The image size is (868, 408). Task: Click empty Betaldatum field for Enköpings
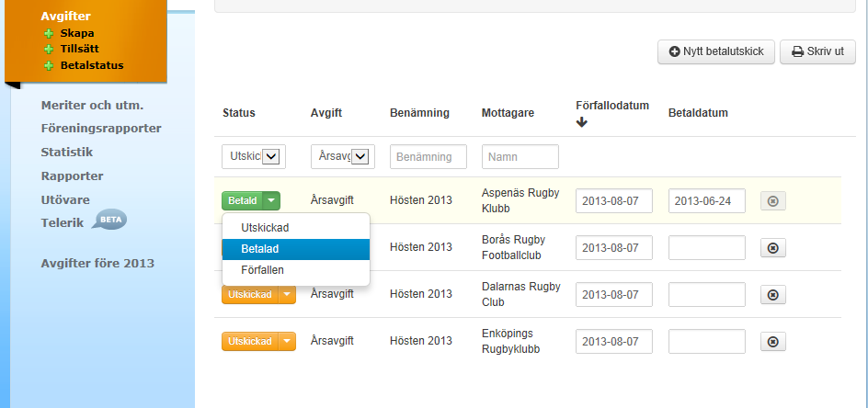[707, 342]
